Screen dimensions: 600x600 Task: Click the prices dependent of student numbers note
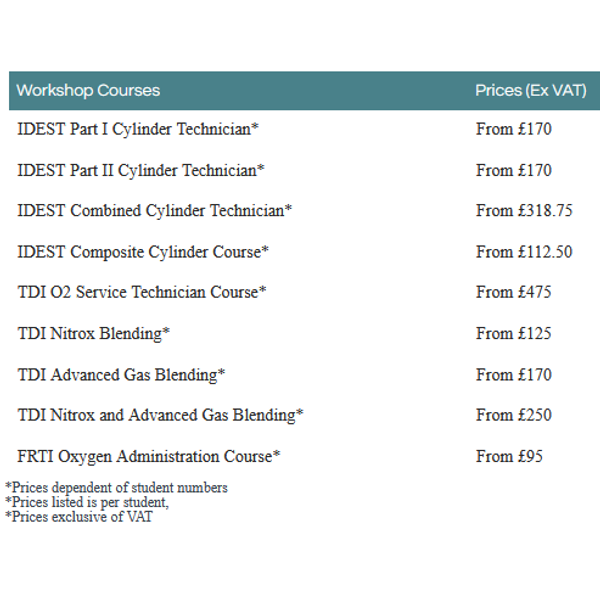(x=116, y=488)
